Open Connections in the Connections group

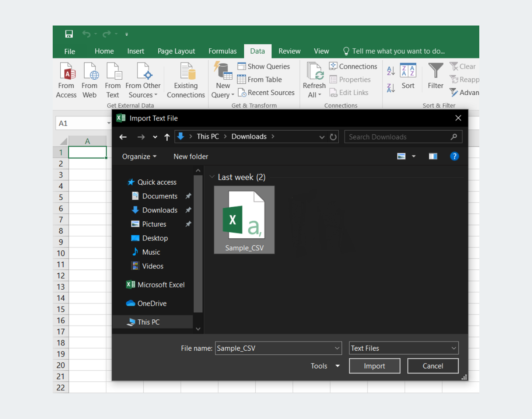tap(353, 66)
